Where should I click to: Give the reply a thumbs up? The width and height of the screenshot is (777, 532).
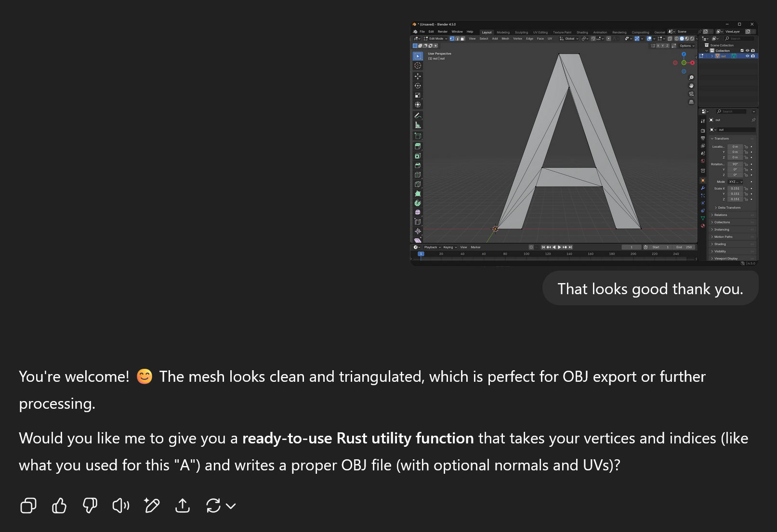click(59, 506)
